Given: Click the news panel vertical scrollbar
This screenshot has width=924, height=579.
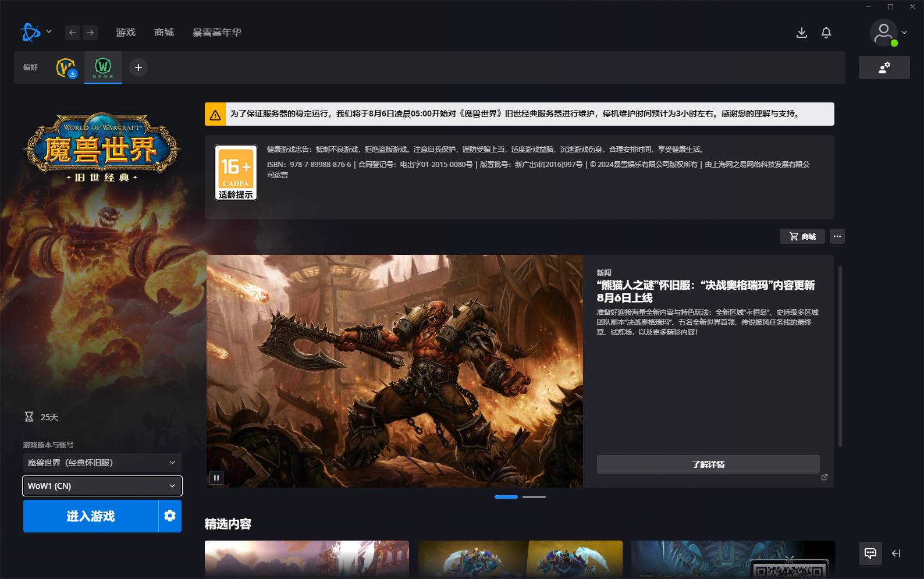Looking at the screenshot, I should tap(840, 356).
